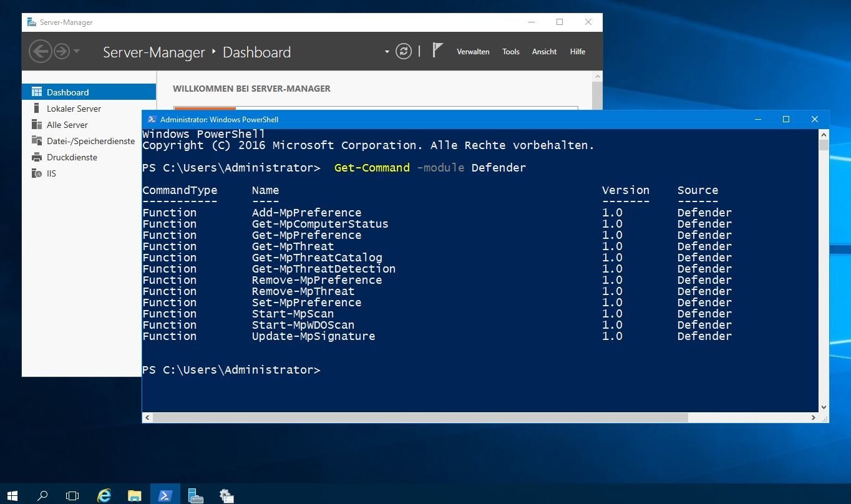The image size is (851, 504).
Task: Click the back navigation arrow in Server-Manager
Action: click(41, 51)
